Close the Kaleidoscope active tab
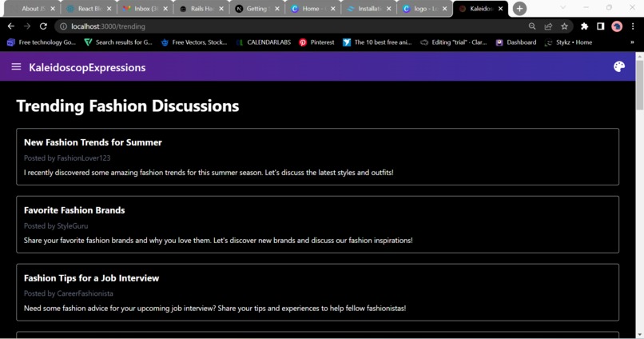 pos(500,9)
